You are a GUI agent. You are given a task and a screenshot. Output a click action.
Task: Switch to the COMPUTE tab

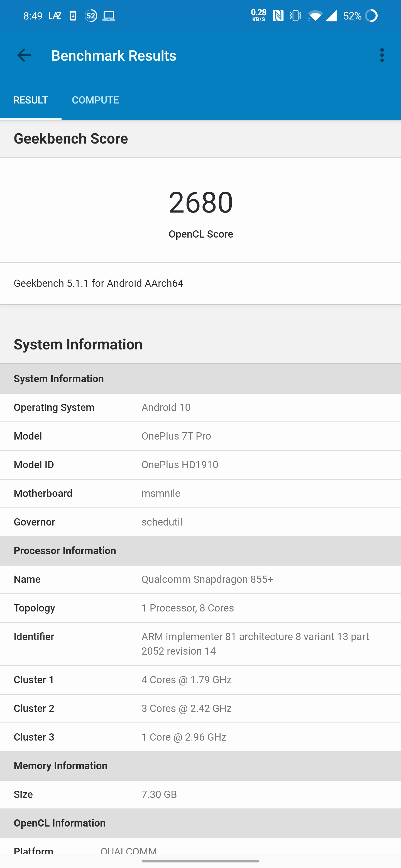[x=95, y=100]
